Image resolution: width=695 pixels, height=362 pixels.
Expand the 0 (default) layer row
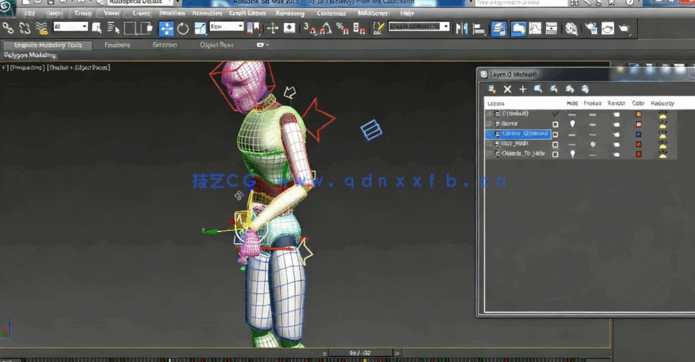point(489,114)
